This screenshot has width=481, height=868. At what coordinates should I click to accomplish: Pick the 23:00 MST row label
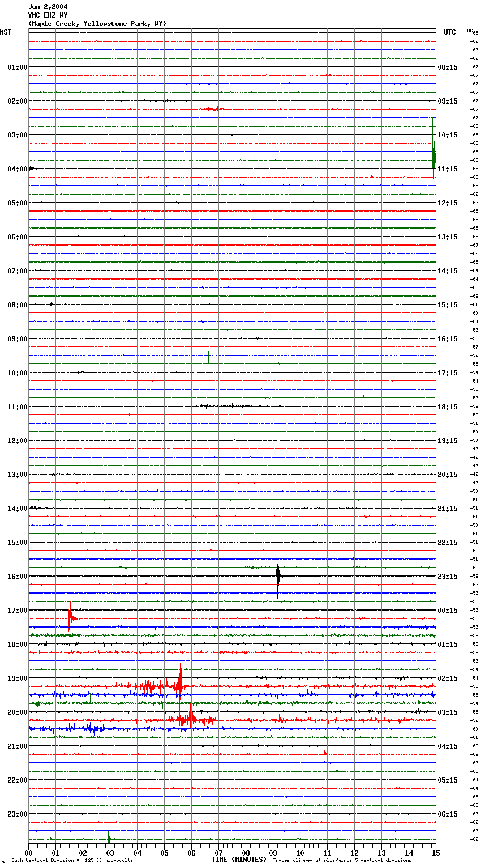18,814
